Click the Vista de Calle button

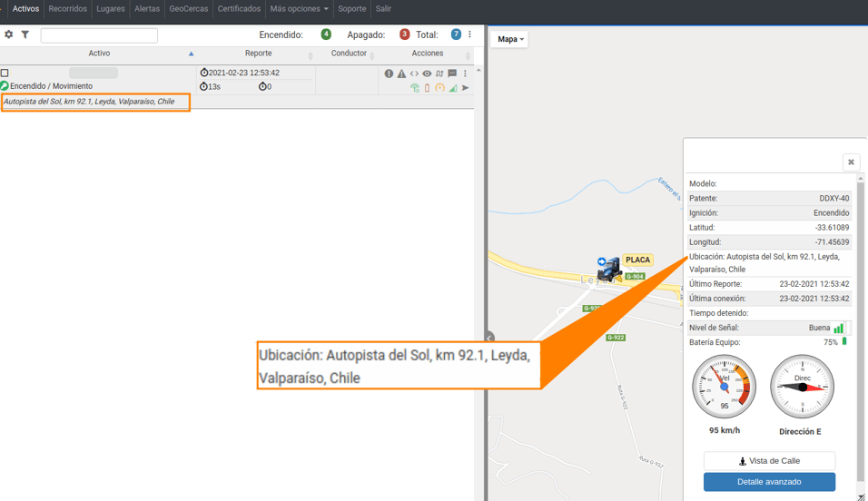click(769, 460)
